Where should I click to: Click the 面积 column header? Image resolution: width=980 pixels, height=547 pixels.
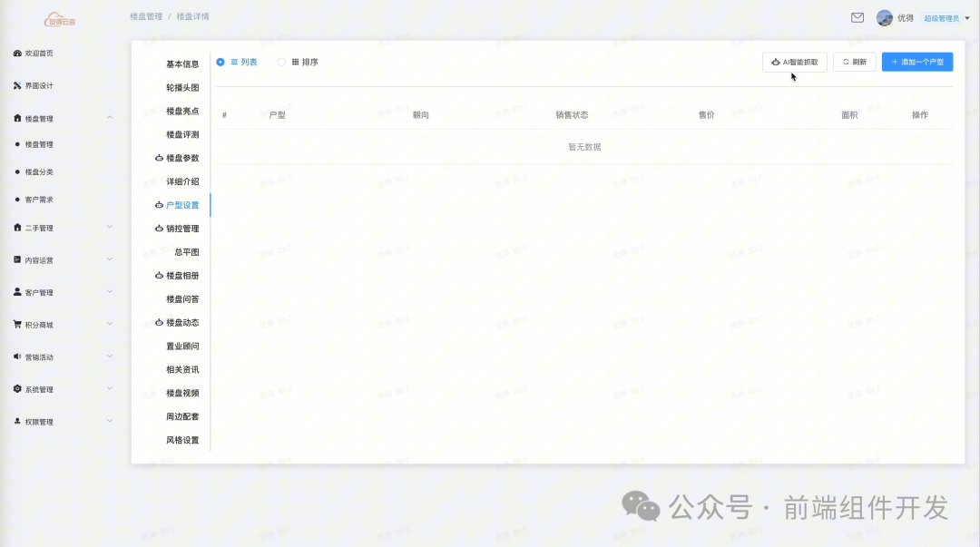(849, 115)
